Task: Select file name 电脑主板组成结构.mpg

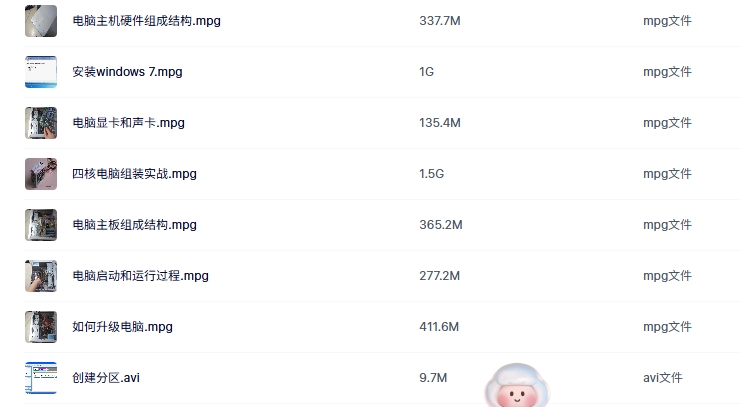Action: (x=134, y=225)
